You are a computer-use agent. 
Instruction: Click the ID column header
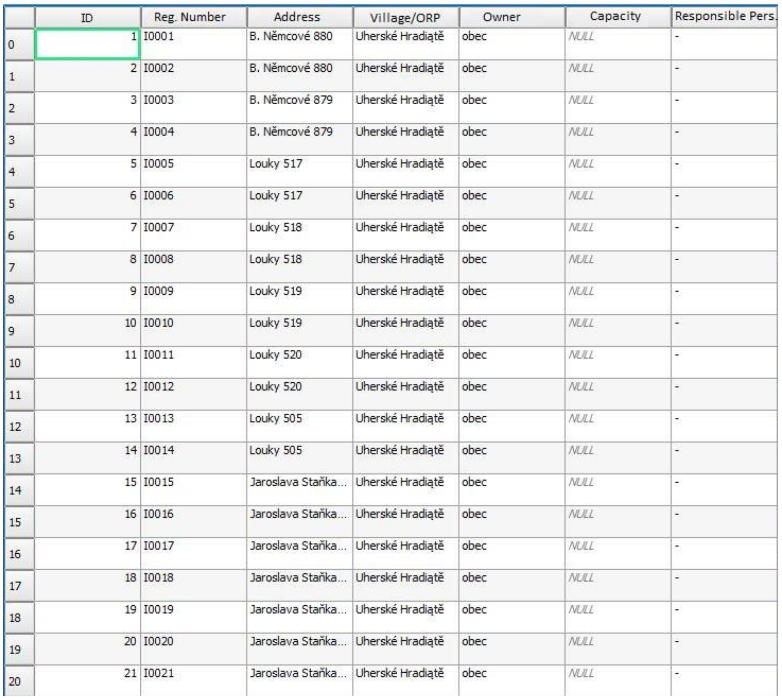coord(87,18)
